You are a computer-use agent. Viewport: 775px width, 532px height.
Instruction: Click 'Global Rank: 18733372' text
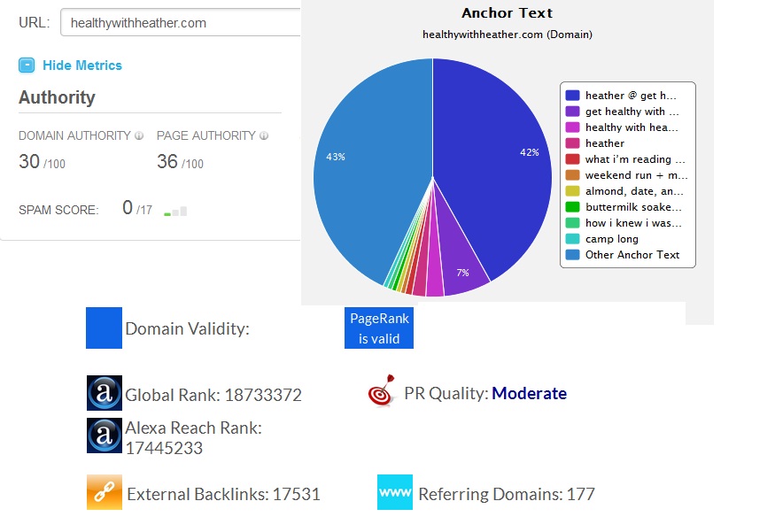point(213,395)
